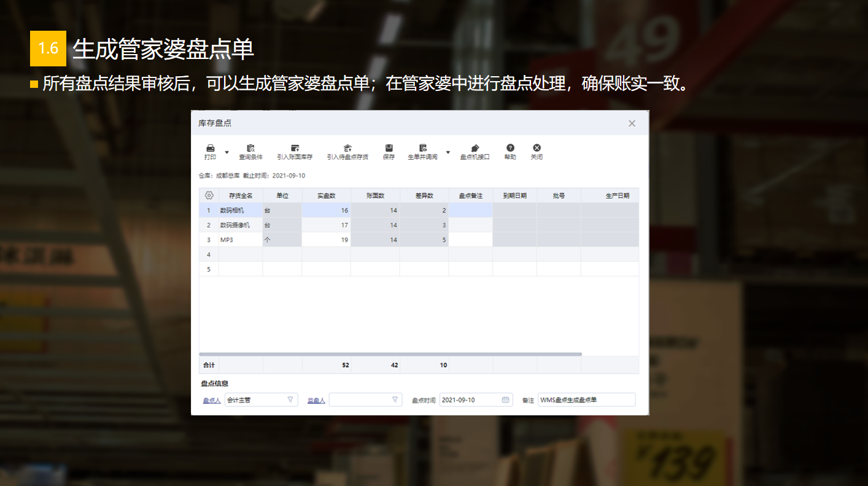Click the 关闭 toolbar close icon
Screen dimensions: 868x486
coord(537,149)
